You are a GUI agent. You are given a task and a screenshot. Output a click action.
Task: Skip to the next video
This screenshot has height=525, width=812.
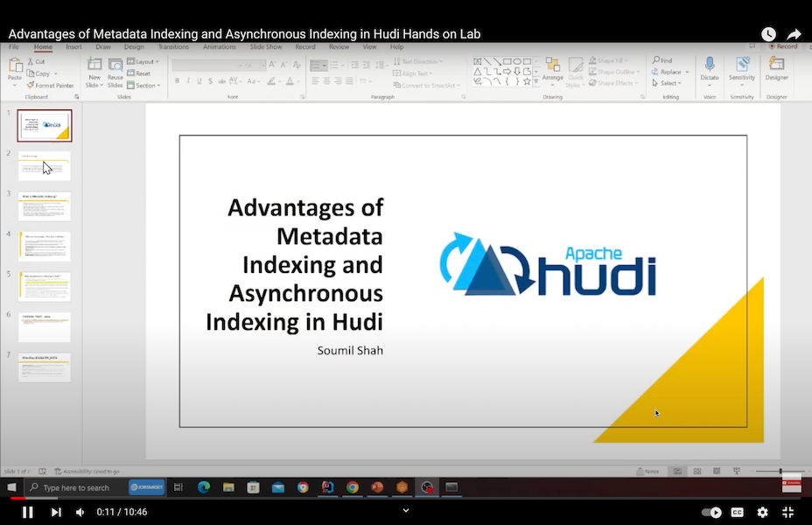pyautogui.click(x=56, y=512)
